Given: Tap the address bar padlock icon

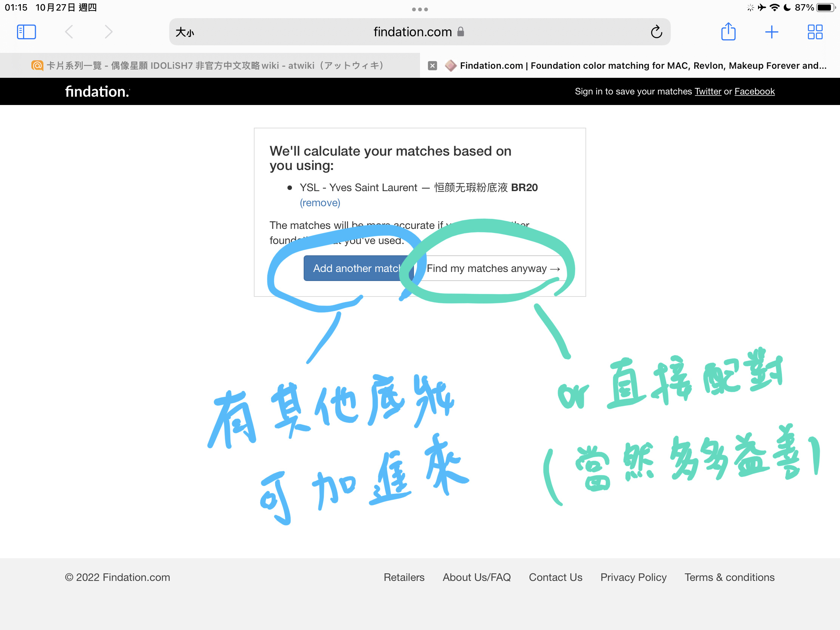Looking at the screenshot, I should [x=460, y=31].
